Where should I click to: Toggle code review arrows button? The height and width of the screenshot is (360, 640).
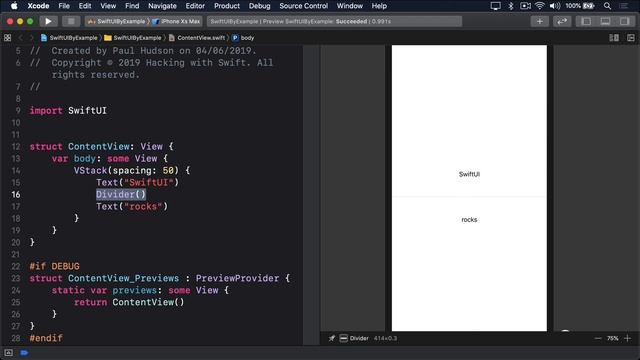[562, 21]
